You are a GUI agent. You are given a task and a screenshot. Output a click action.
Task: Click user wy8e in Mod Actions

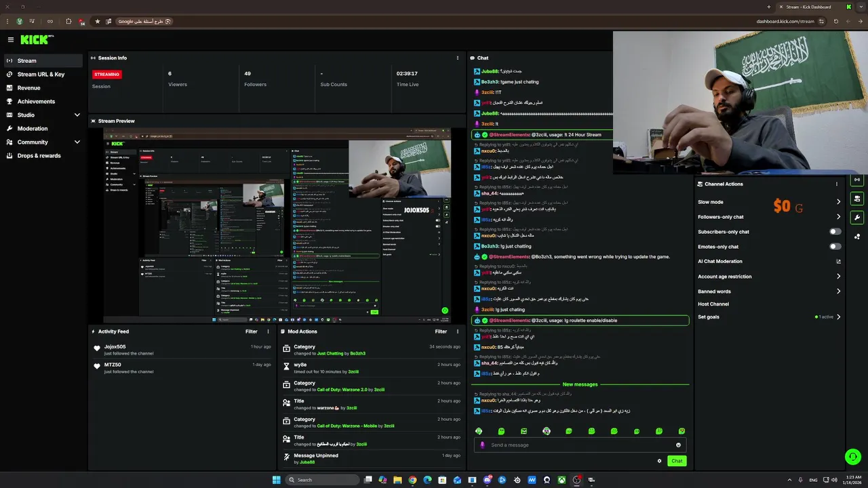point(300,365)
